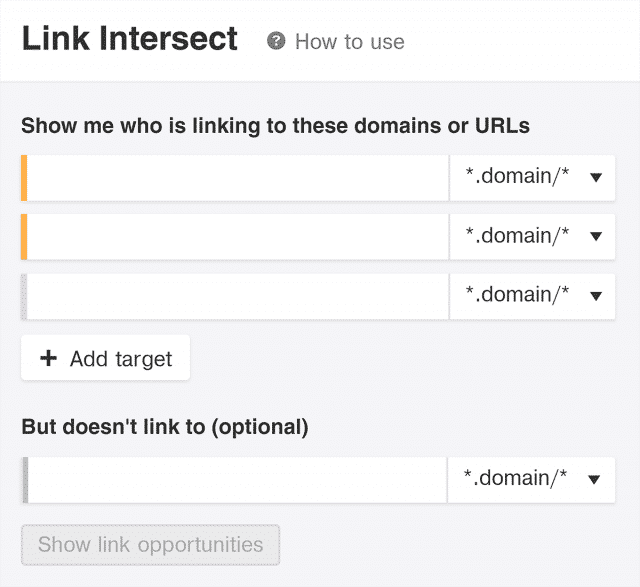Click the orange marker on first target row

tap(24, 178)
